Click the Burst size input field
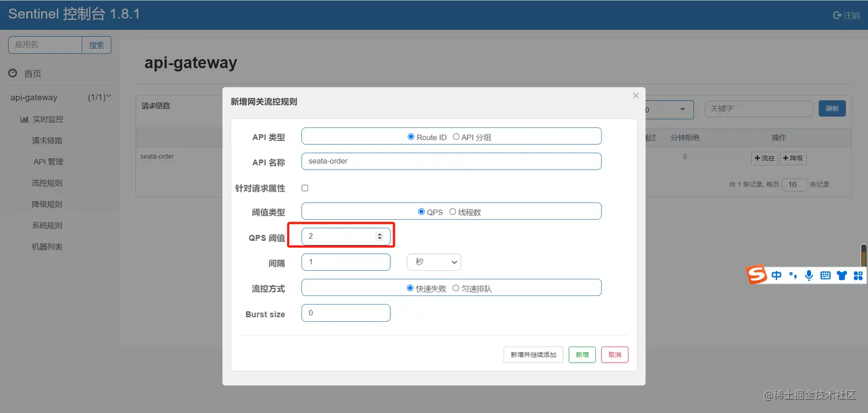Viewport: 868px width, 413px height. [x=346, y=313]
